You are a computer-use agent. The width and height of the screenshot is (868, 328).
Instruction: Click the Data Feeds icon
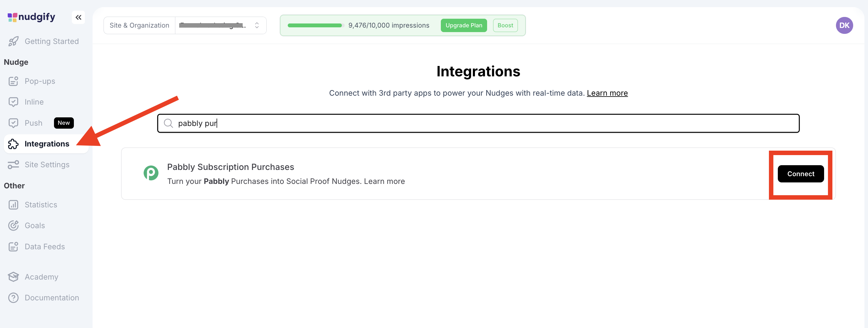point(13,247)
